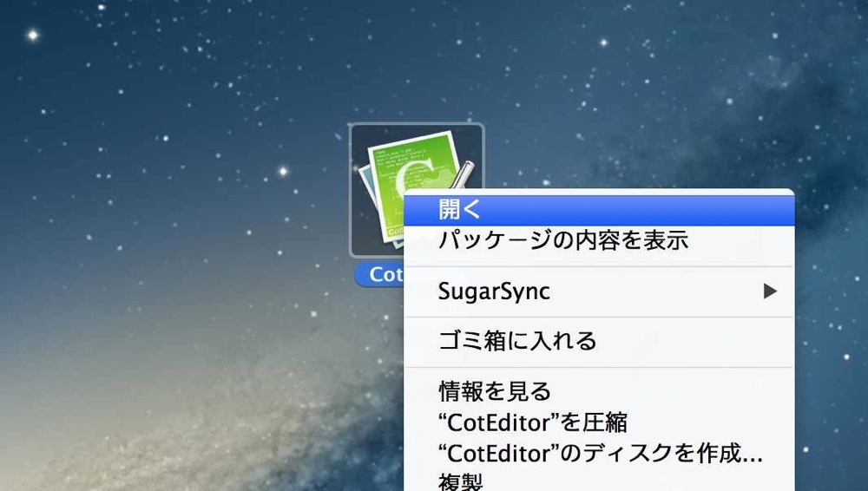The height and width of the screenshot is (491, 868).
Task: Open the SugarSync submenu item
Action: click(x=599, y=291)
